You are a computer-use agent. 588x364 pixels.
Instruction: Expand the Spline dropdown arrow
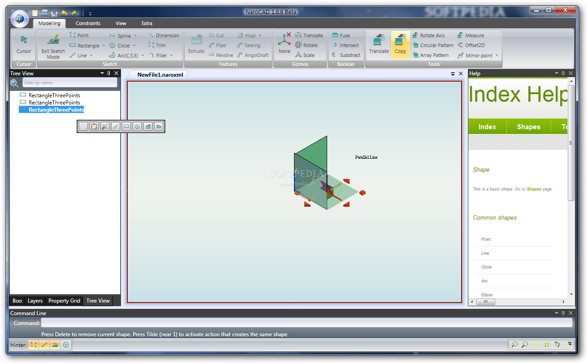(135, 36)
